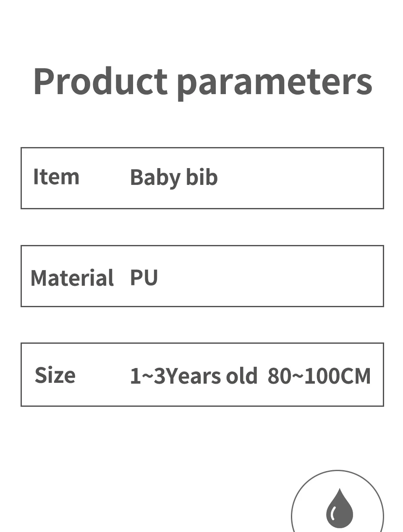Image resolution: width=403 pixels, height=532 pixels.
Task: Click the "Product parameters" heading
Action: click(202, 81)
